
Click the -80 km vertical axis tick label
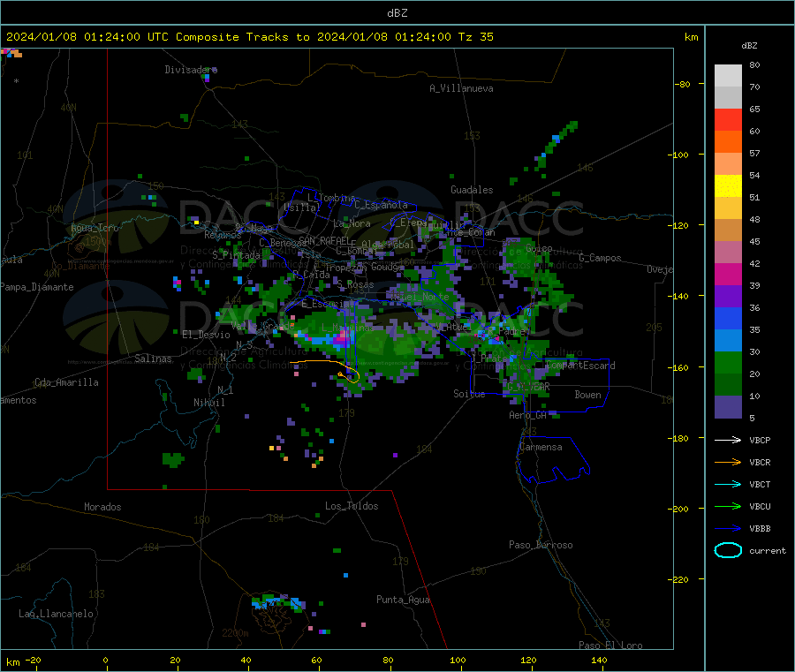682,84
